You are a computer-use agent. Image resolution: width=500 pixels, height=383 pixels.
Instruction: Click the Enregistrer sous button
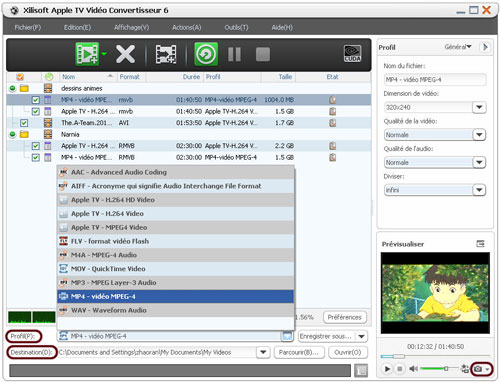[x=326, y=336]
